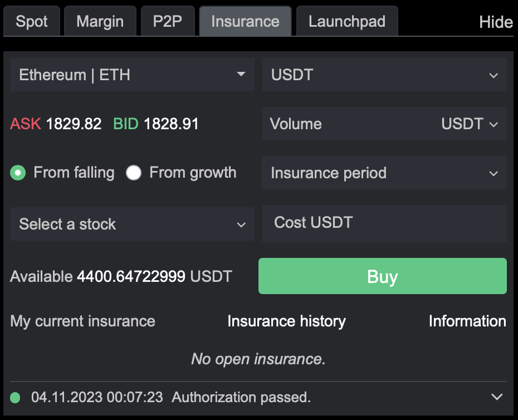Image resolution: width=518 pixels, height=420 pixels.
Task: Select the From falling radio option
Action: (18, 173)
